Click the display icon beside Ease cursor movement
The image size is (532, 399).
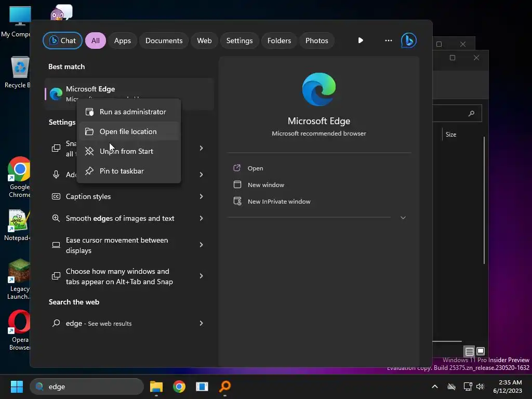[x=56, y=245]
